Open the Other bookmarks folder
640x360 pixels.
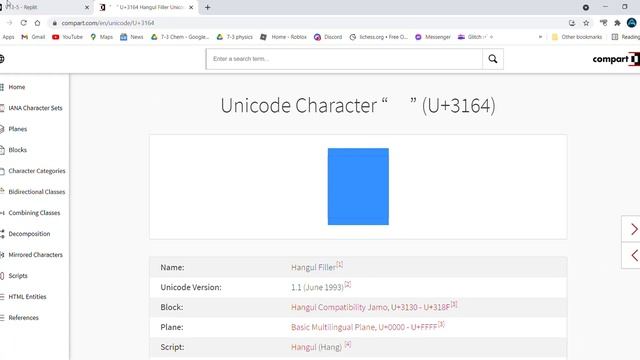[x=577, y=37]
